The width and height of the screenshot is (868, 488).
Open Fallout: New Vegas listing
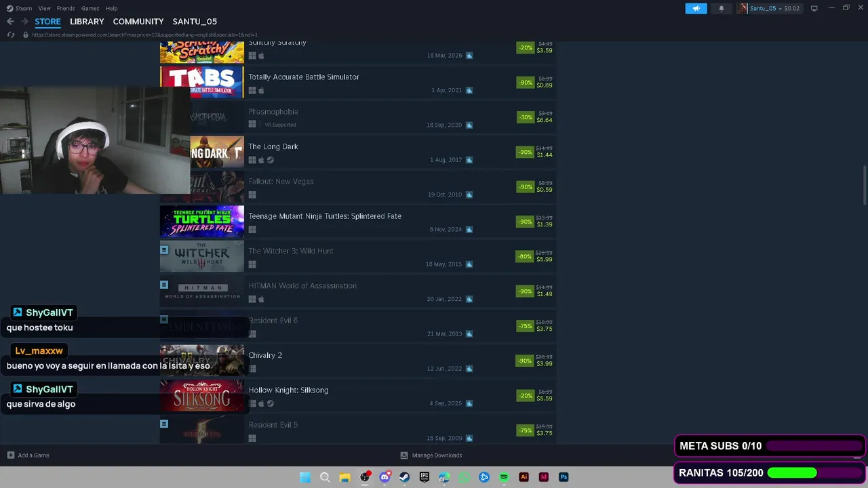coord(281,181)
